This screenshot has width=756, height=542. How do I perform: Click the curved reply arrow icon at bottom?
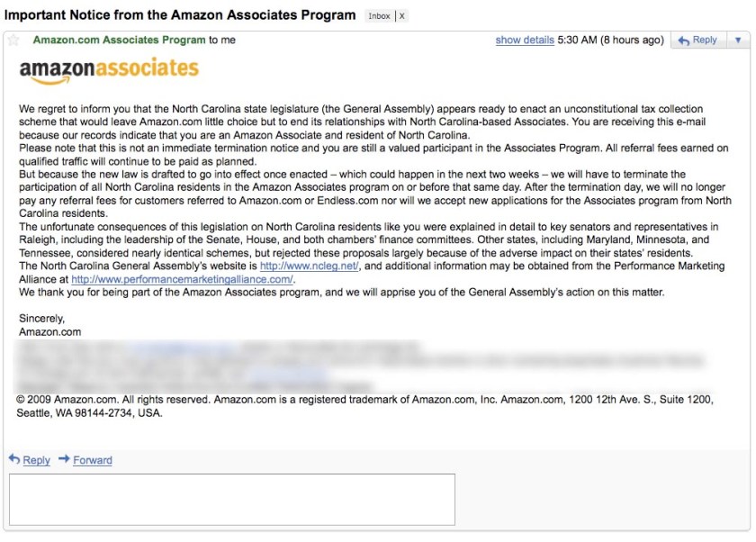tap(14, 459)
